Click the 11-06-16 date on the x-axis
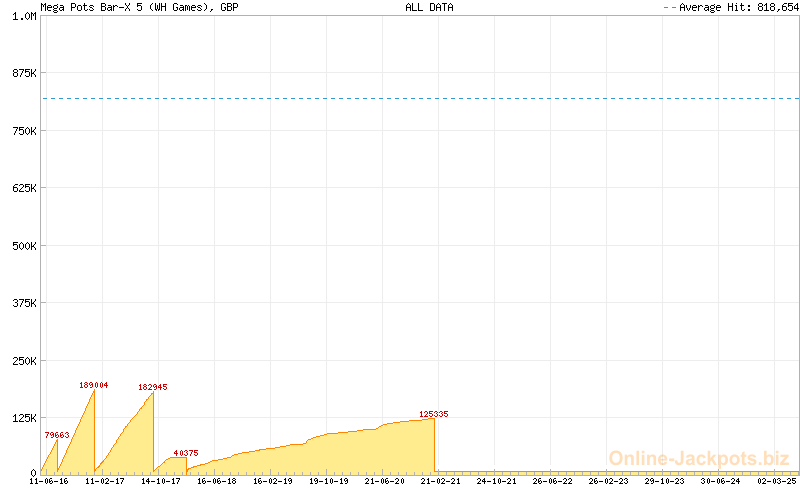Image resolution: width=800 pixels, height=490 pixels. pyautogui.click(x=49, y=481)
